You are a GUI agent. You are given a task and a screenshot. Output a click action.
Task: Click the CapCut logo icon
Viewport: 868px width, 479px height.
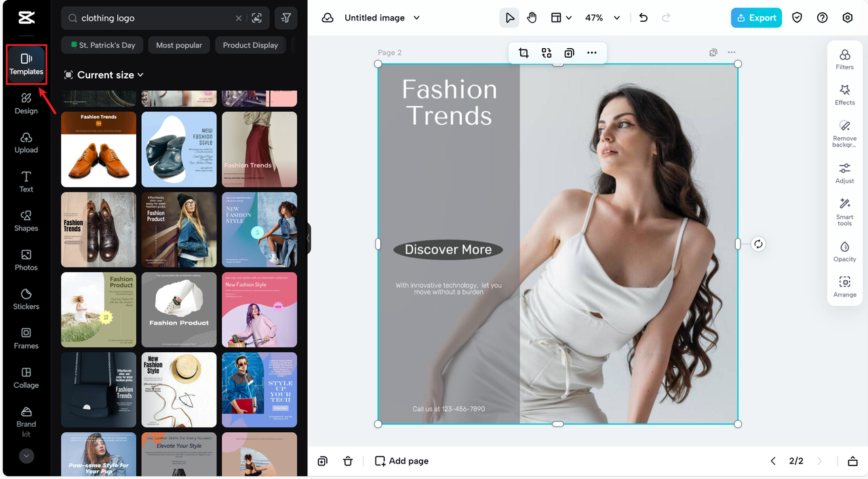pos(26,18)
